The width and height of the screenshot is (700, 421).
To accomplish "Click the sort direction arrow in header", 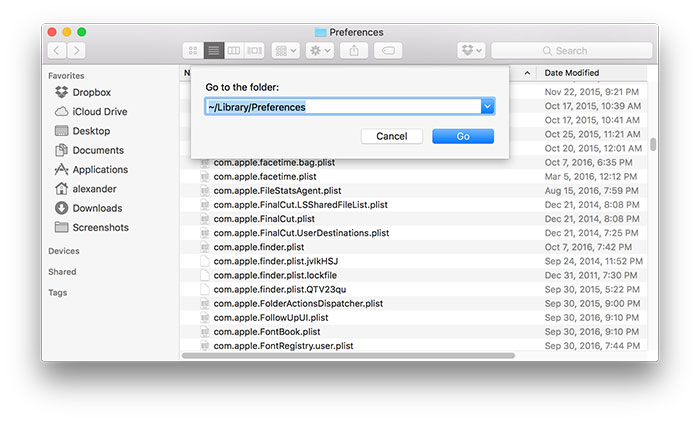I will click(527, 73).
